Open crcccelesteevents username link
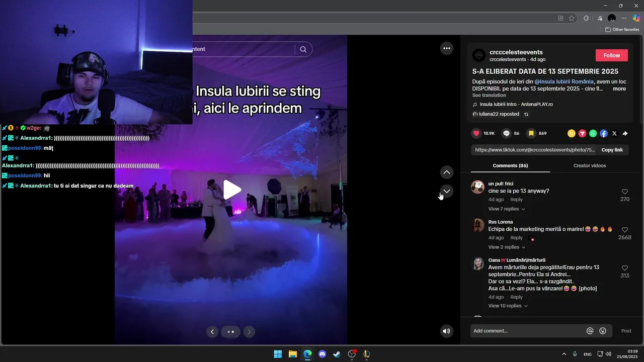 [516, 52]
